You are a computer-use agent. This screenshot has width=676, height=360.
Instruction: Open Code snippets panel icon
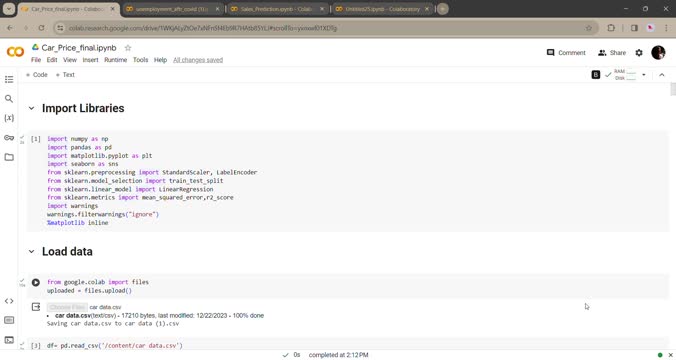pyautogui.click(x=9, y=301)
